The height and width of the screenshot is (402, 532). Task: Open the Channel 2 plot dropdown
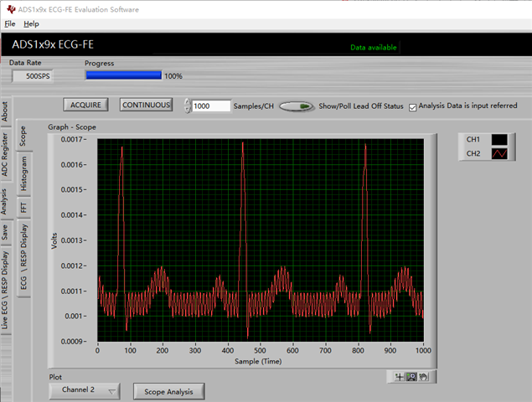[85, 391]
